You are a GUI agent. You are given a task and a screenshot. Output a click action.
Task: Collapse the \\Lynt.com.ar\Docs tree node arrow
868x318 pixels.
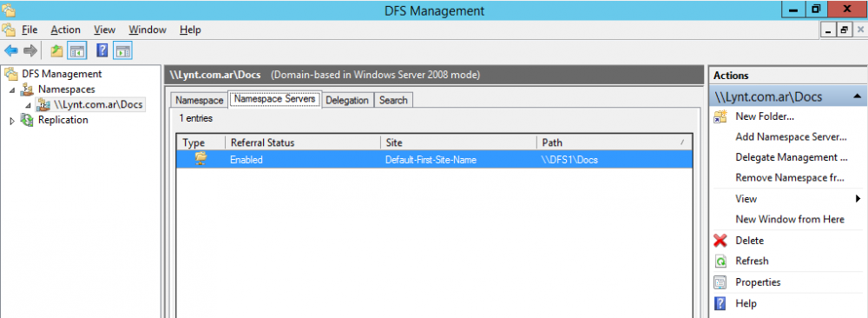[28, 105]
